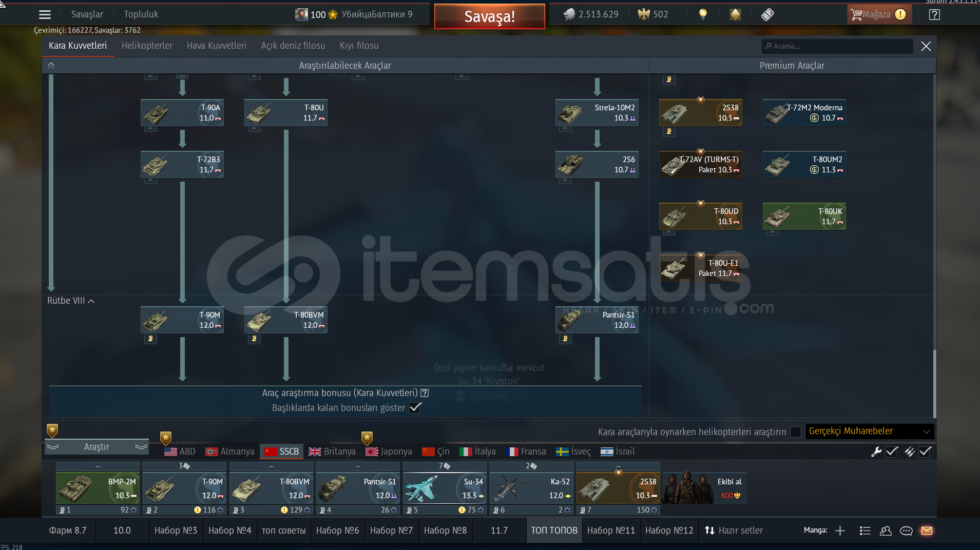
Task: Toggle the auto-repair checkmark next to wrench
Action: (892, 451)
